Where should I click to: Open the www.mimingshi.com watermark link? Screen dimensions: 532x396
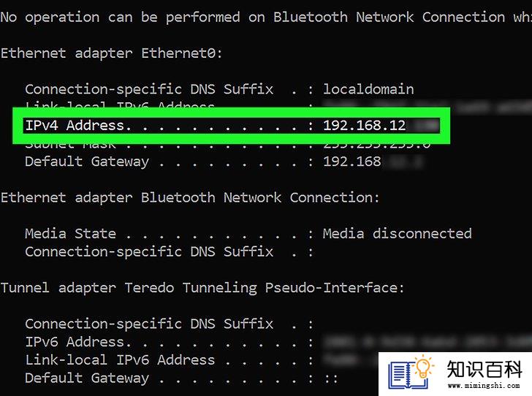coord(484,386)
